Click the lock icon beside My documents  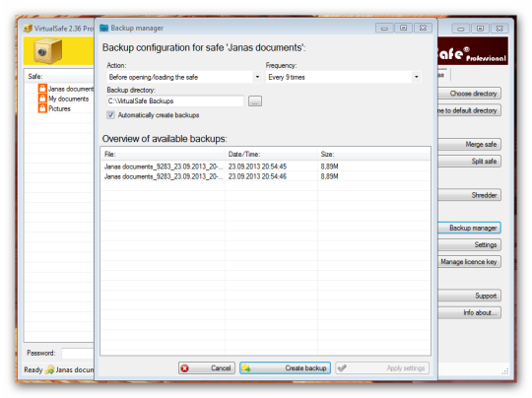tap(42, 99)
